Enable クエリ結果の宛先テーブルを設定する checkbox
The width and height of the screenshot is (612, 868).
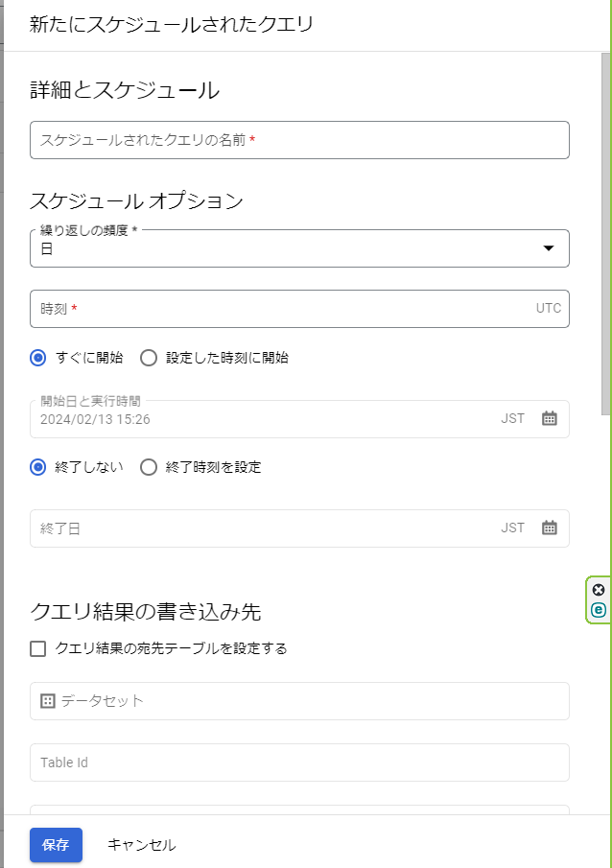tap(38, 648)
